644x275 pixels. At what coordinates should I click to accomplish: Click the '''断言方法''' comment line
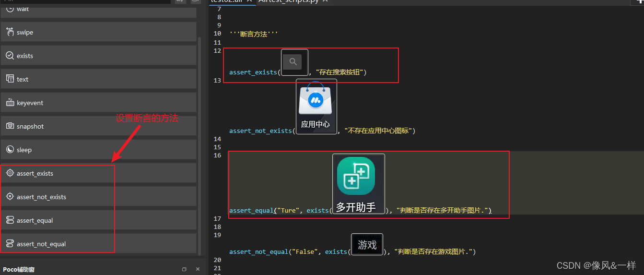[254, 34]
